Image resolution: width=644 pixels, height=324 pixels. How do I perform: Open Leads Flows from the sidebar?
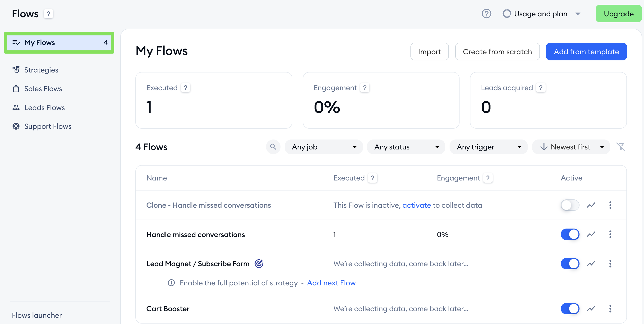(44, 108)
